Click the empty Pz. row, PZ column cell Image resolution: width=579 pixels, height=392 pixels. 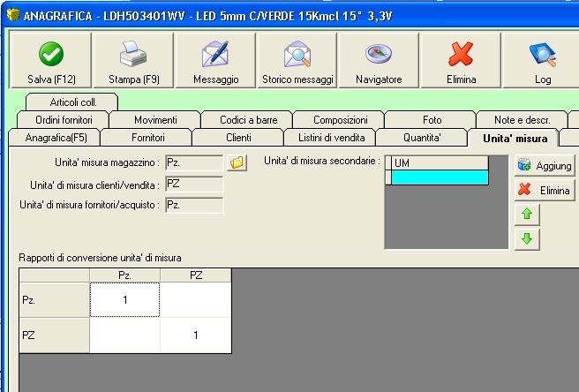pyautogui.click(x=196, y=300)
